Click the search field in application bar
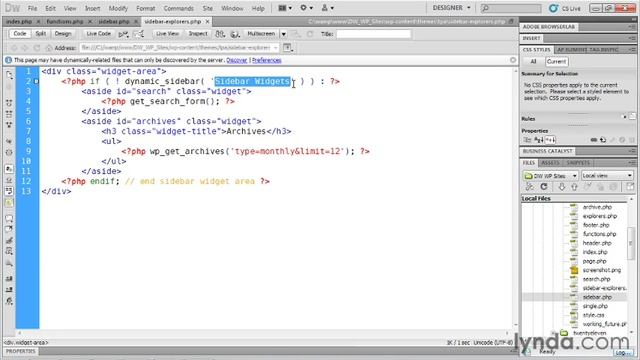 tap(511, 8)
